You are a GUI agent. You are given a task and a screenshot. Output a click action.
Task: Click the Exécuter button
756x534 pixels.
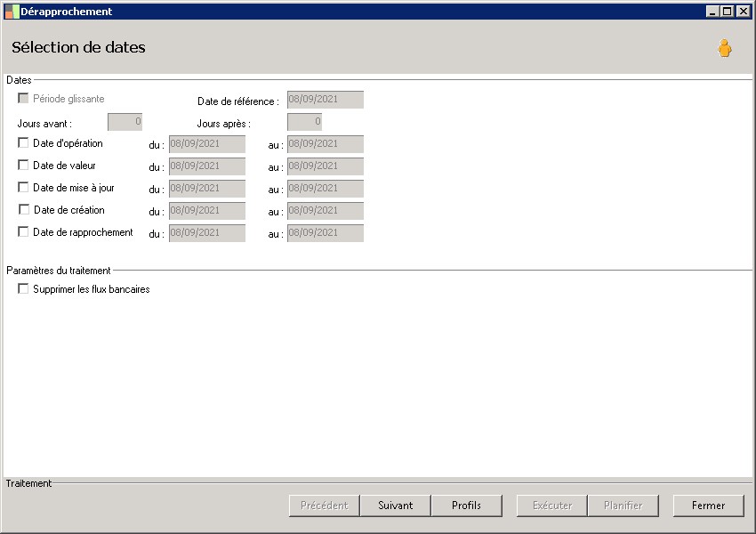click(552, 506)
